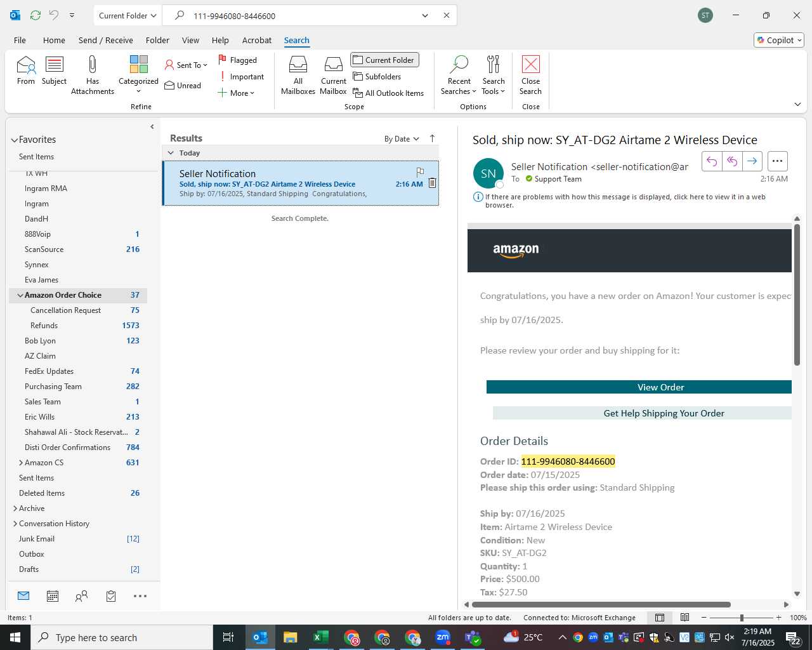Viewport: 812px width, 650px height.
Task: Collapse the folder pane
Action: pyautogui.click(x=152, y=127)
